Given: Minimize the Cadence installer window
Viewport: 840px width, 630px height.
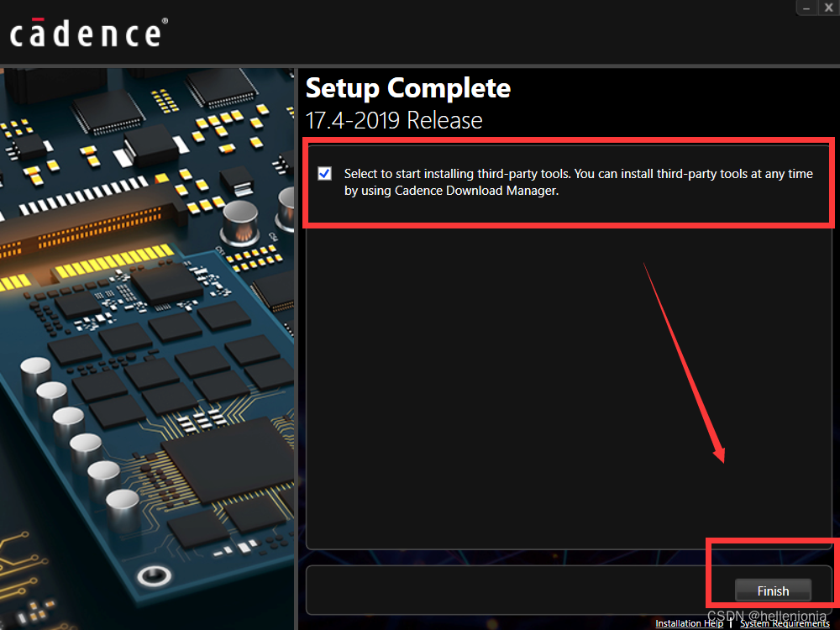Looking at the screenshot, I should (806, 8).
